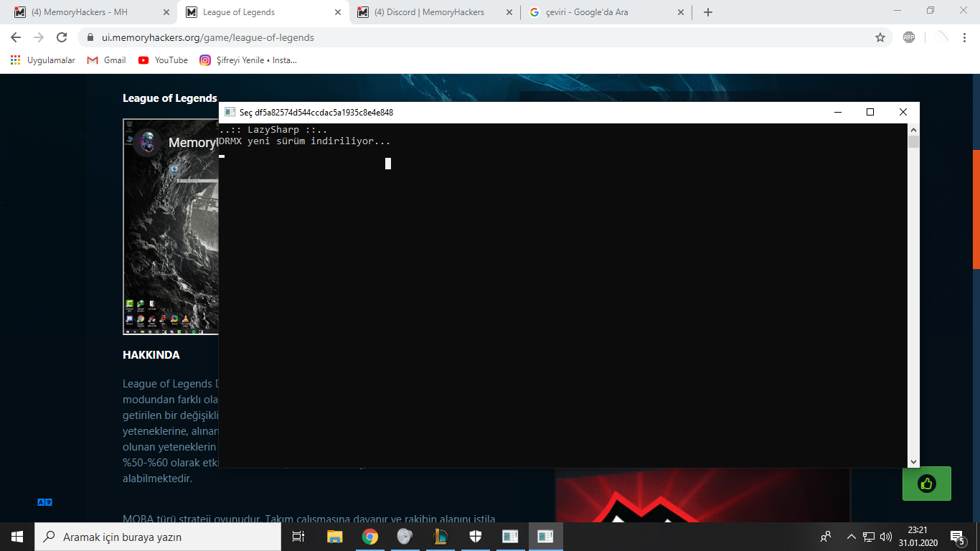
Task: Open the gray disc app on taskbar
Action: tap(405, 537)
